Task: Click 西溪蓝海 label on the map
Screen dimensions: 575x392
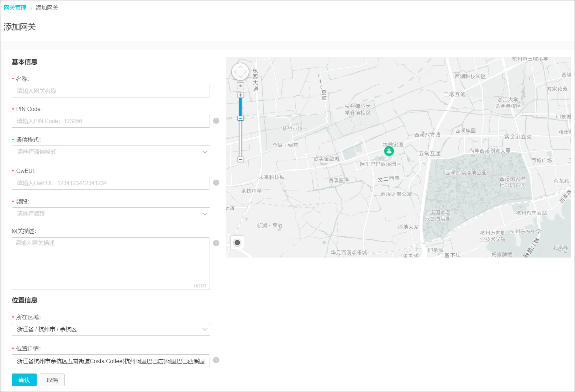Action: pos(339,181)
